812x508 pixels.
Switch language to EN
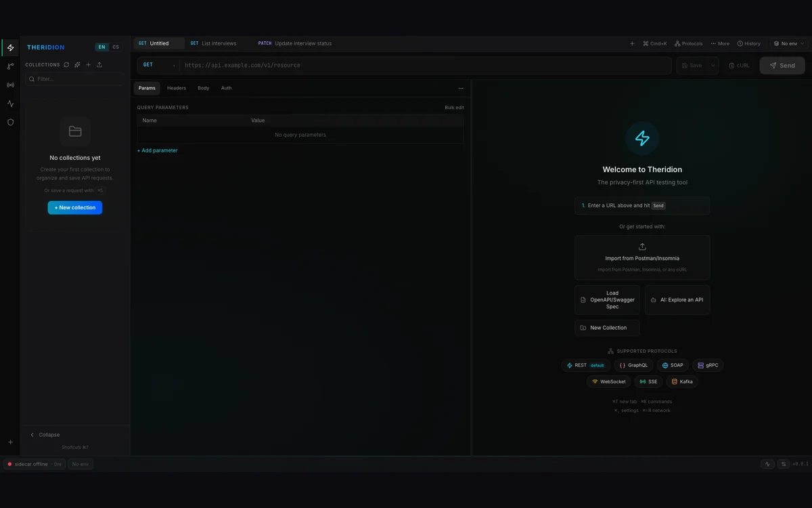pyautogui.click(x=101, y=47)
